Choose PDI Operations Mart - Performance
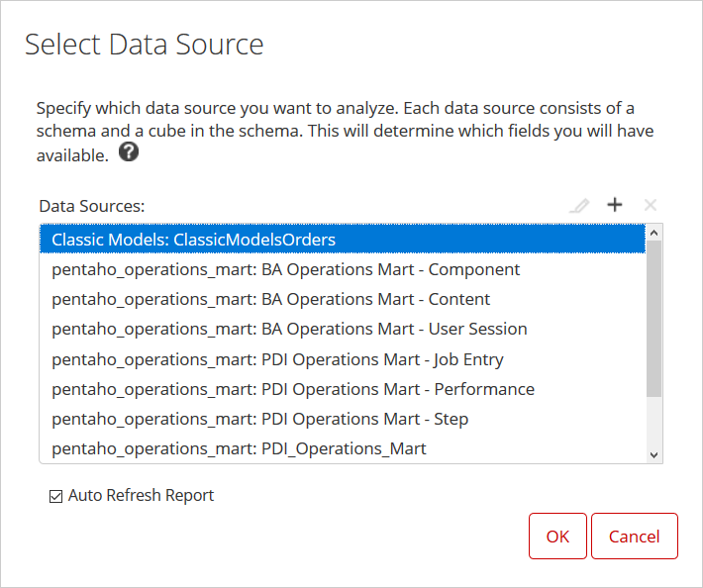703x588 pixels. 293,389
